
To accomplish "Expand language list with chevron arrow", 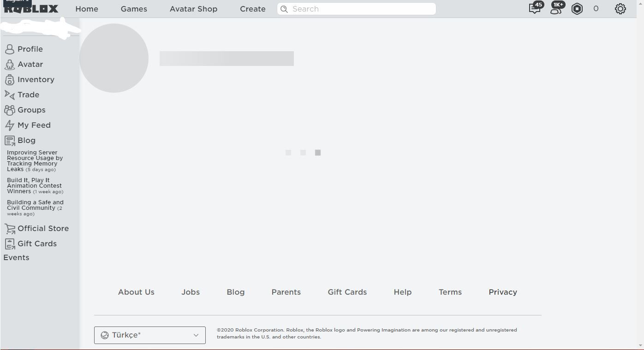I will coord(196,335).
